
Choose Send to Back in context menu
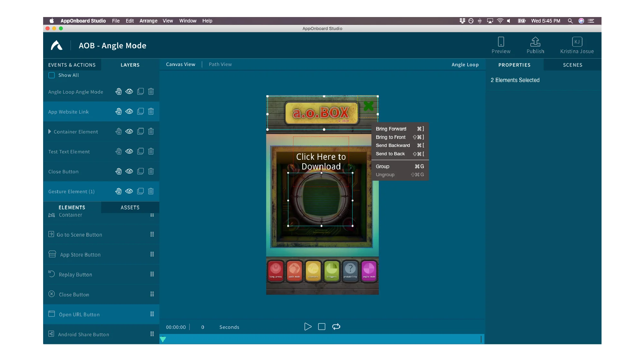pos(400,154)
